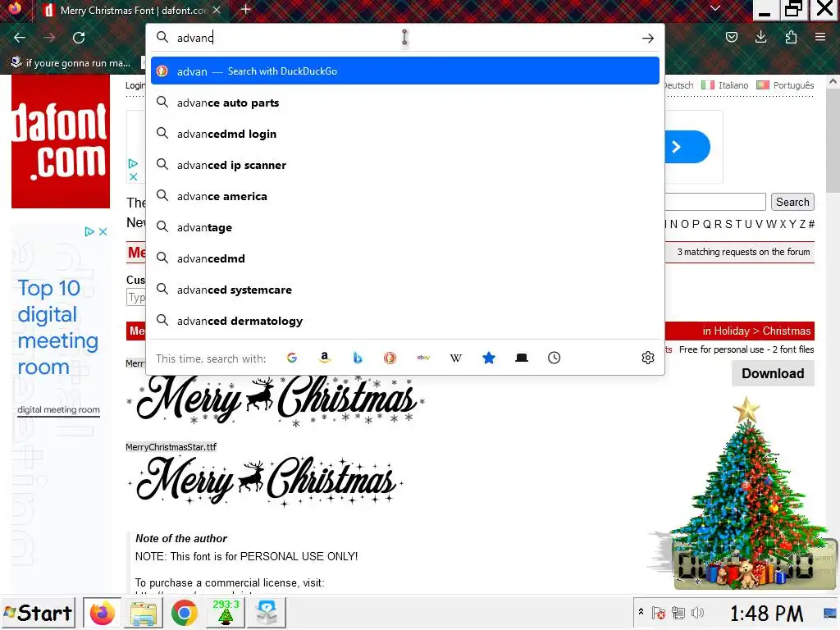
Task: Open '3 matching requests on the forum'
Action: 743,252
